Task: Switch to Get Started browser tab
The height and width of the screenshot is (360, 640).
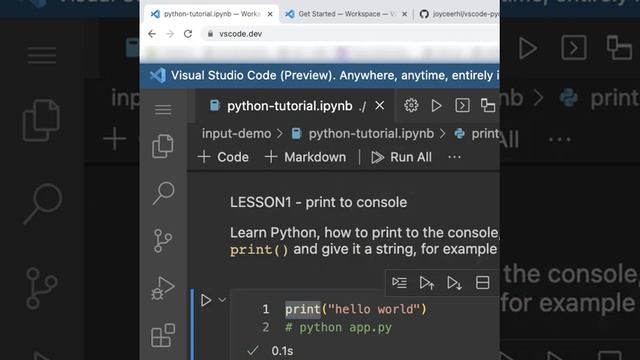Action: pyautogui.click(x=346, y=14)
